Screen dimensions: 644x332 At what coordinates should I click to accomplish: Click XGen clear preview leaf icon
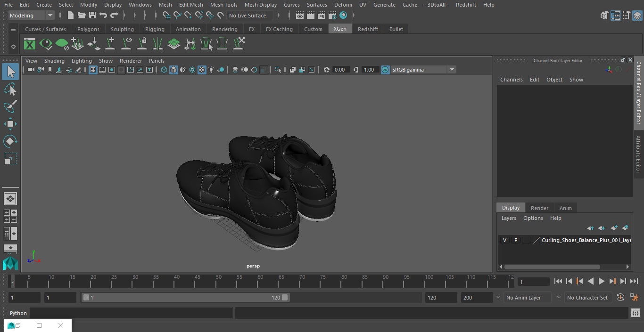62,44
